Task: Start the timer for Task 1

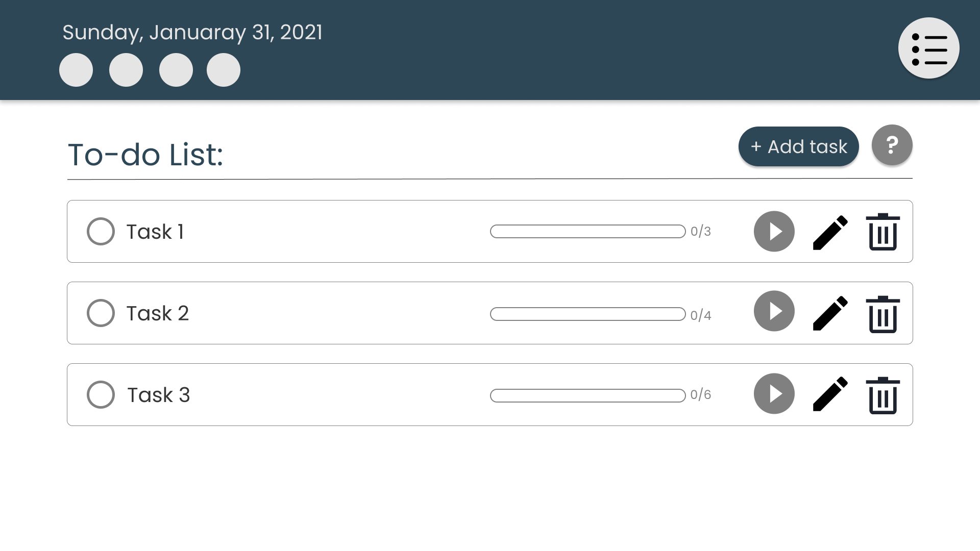Action: (x=774, y=231)
